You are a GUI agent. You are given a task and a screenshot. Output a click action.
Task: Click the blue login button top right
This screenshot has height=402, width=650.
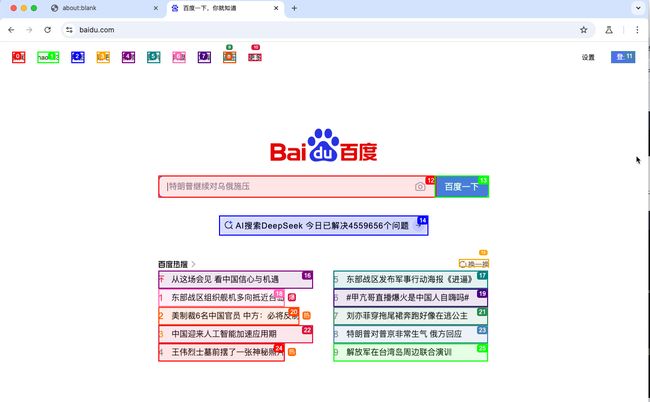click(623, 57)
